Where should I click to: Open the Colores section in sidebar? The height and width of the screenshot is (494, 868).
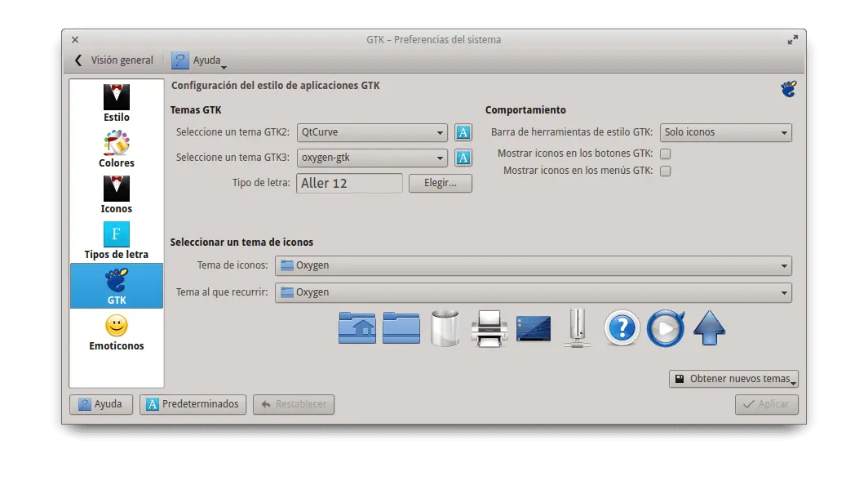[x=116, y=149]
